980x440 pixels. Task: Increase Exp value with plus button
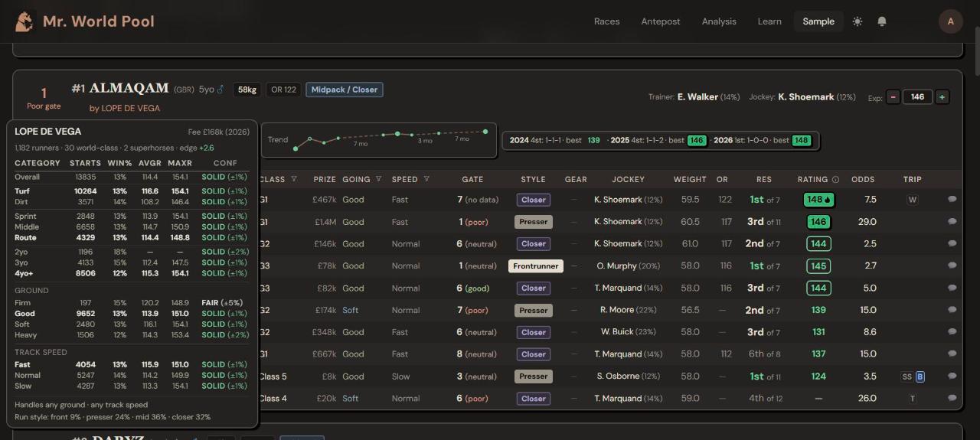tap(942, 97)
